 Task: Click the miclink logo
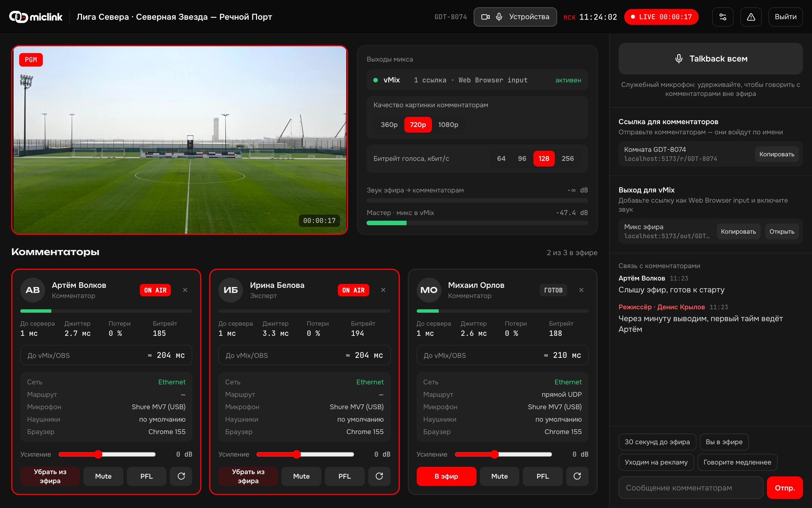tap(36, 17)
